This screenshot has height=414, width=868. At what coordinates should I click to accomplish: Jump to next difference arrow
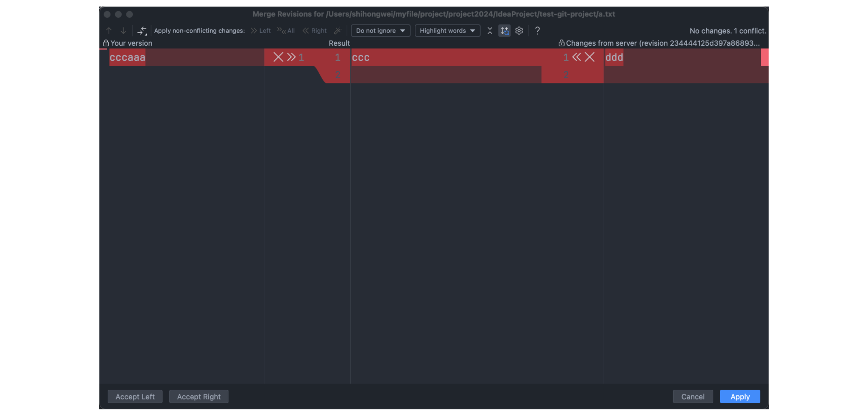123,31
